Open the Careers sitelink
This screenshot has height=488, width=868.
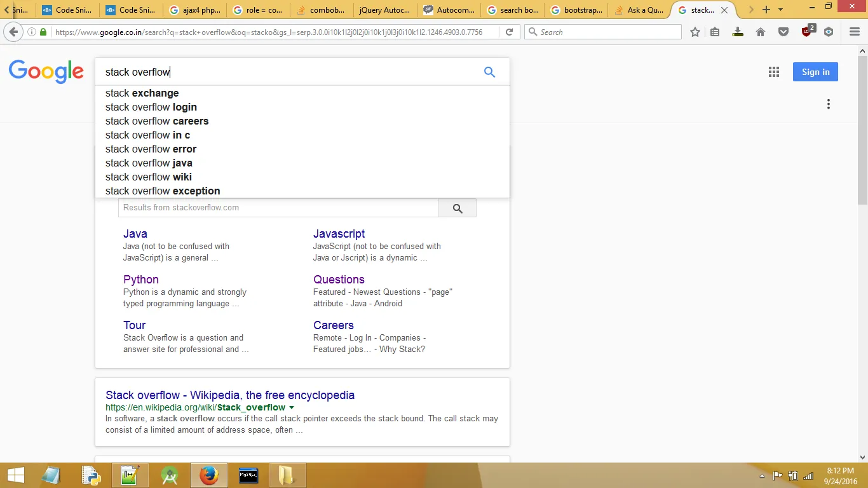coord(334,325)
